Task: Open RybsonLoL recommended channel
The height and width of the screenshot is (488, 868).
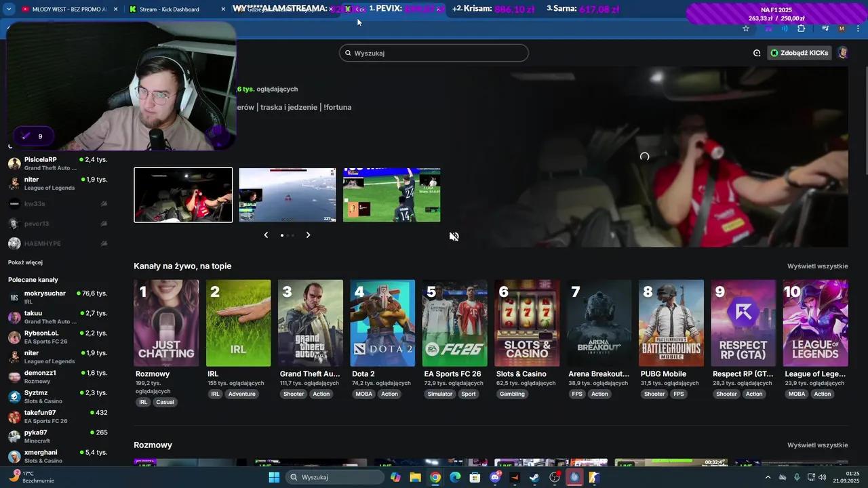Action: (x=58, y=337)
